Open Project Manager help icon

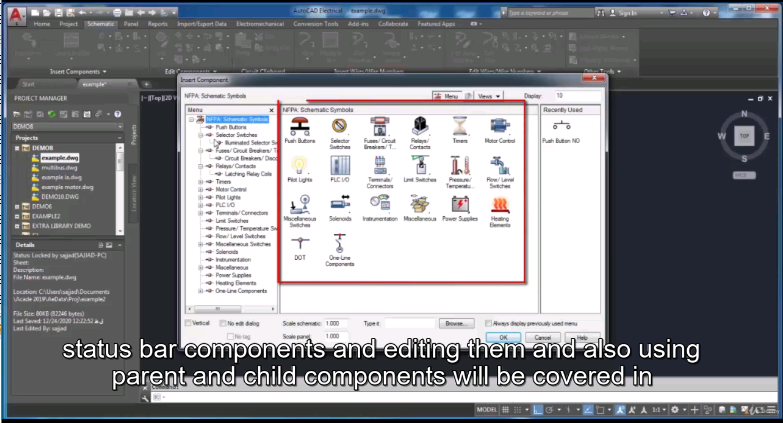pos(118,114)
